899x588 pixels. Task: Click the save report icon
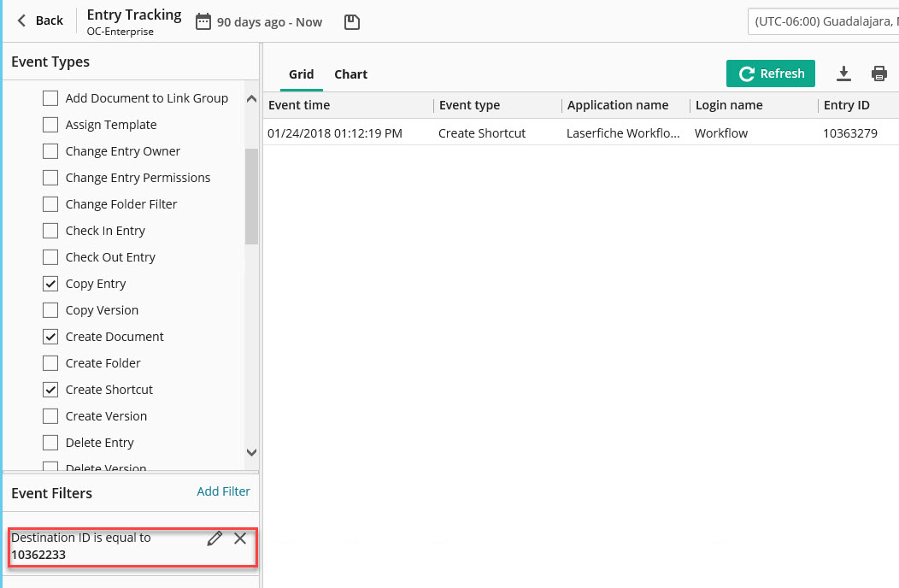[x=351, y=22]
